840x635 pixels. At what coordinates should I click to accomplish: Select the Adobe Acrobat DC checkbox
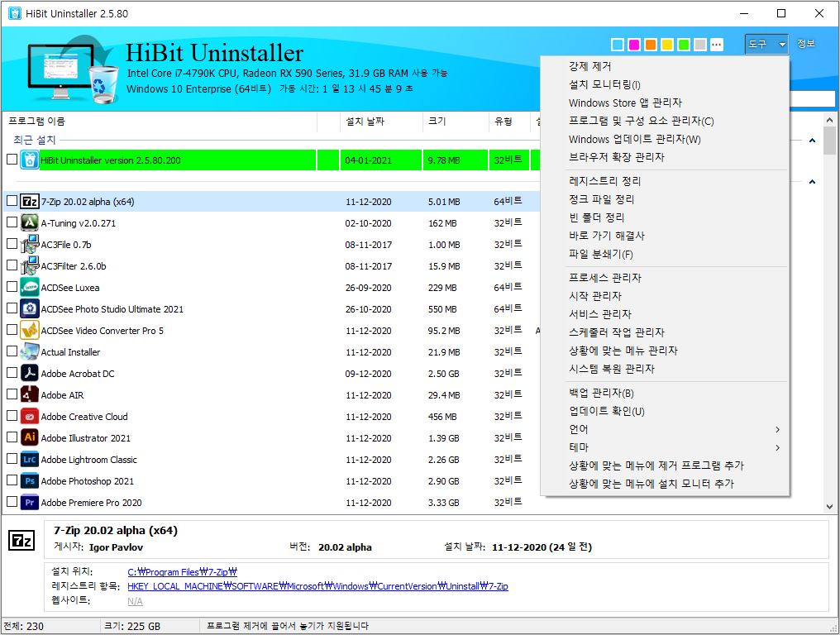pos(12,372)
